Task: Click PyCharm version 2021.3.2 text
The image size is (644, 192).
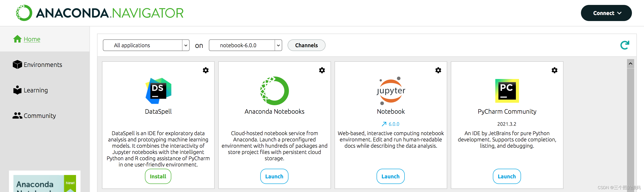Action: (507, 124)
